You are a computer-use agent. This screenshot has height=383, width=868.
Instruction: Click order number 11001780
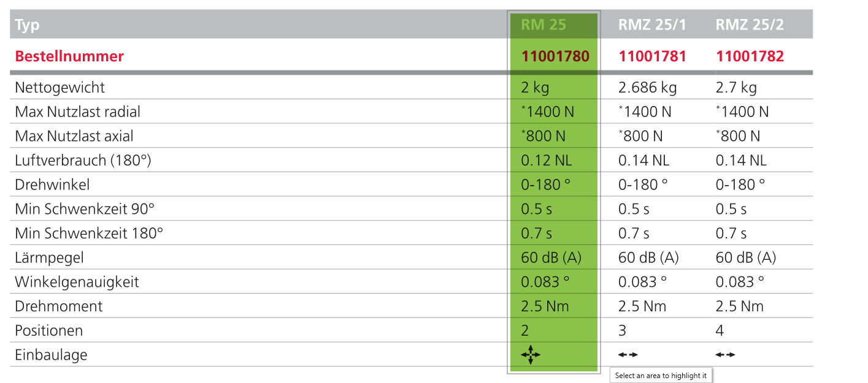point(555,56)
